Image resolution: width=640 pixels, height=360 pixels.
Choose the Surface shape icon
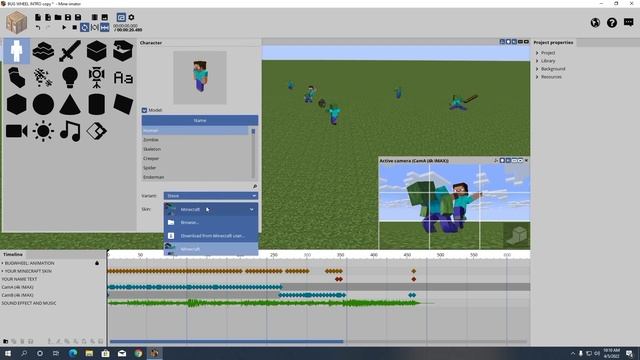click(123, 104)
